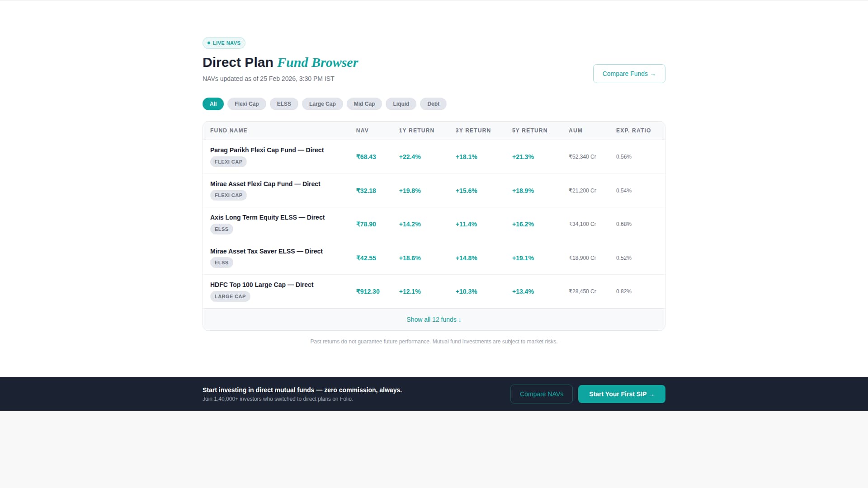
Task: Click NAV value ₹68.43
Action: click(366, 157)
